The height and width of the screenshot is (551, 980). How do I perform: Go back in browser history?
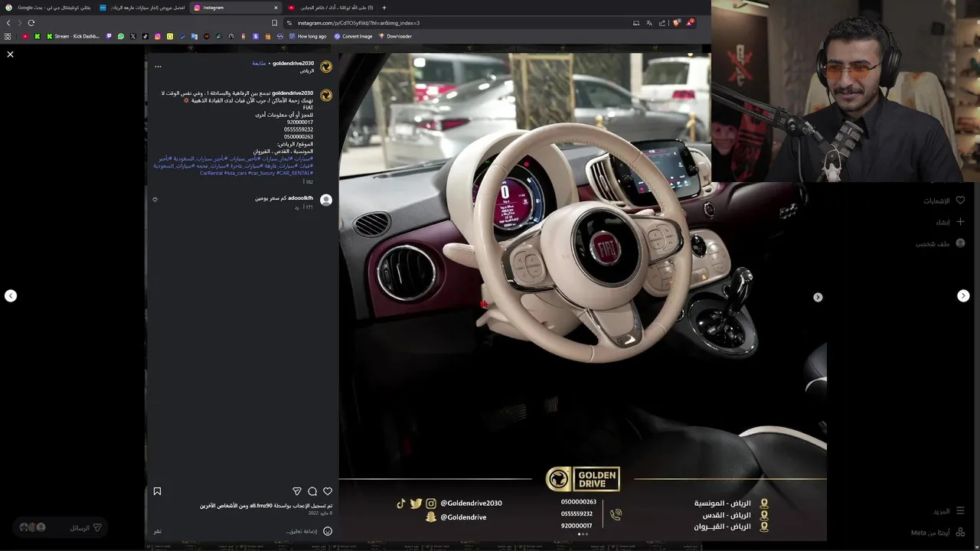(x=8, y=23)
